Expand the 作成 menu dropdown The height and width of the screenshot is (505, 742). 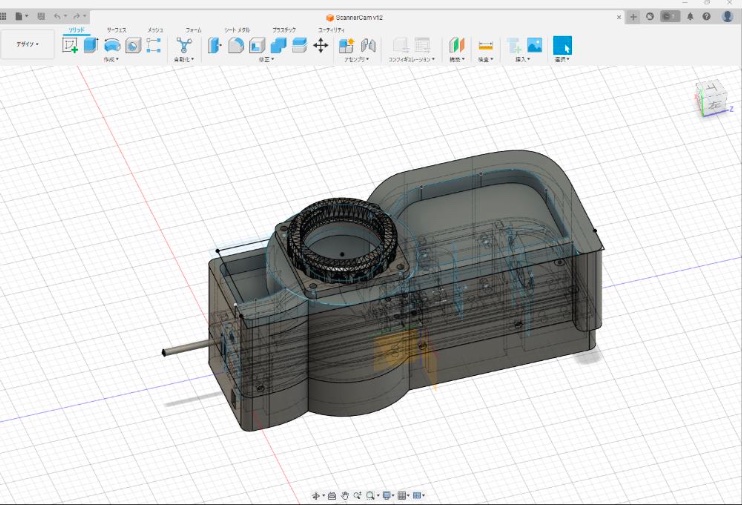point(110,60)
